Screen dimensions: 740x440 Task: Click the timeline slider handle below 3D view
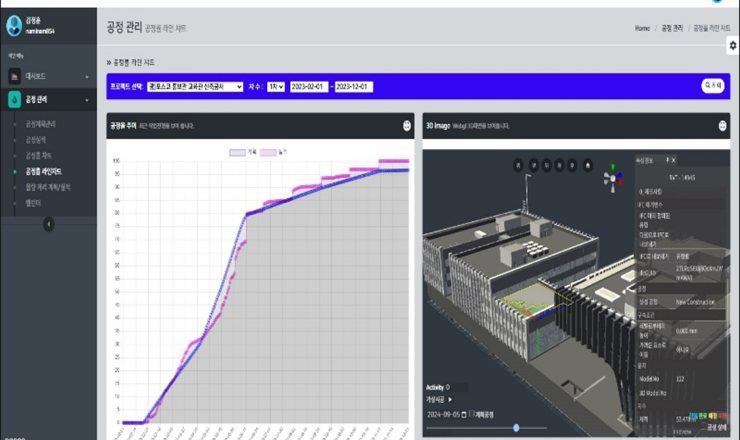516,427
